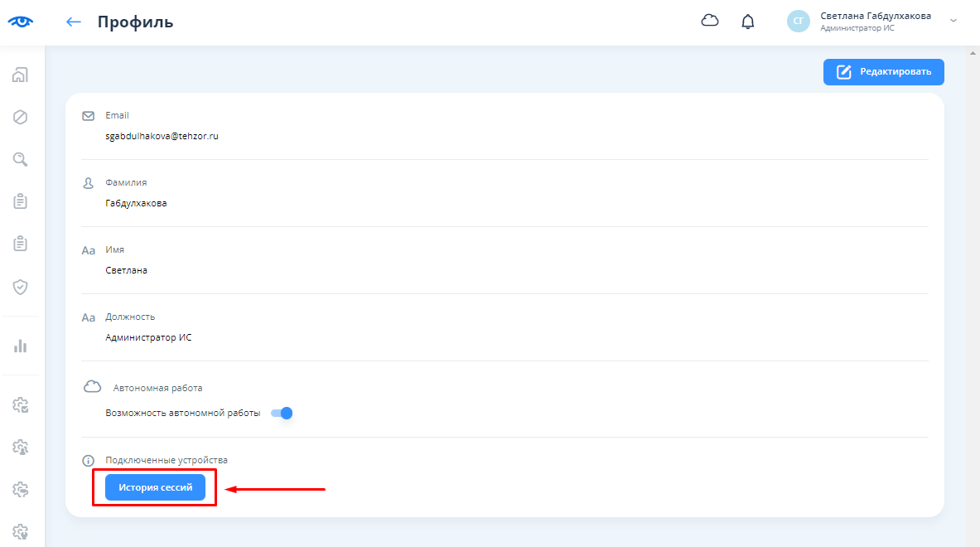The height and width of the screenshot is (547, 980).
Task: Open the bar chart statistics icon
Action: click(x=21, y=346)
